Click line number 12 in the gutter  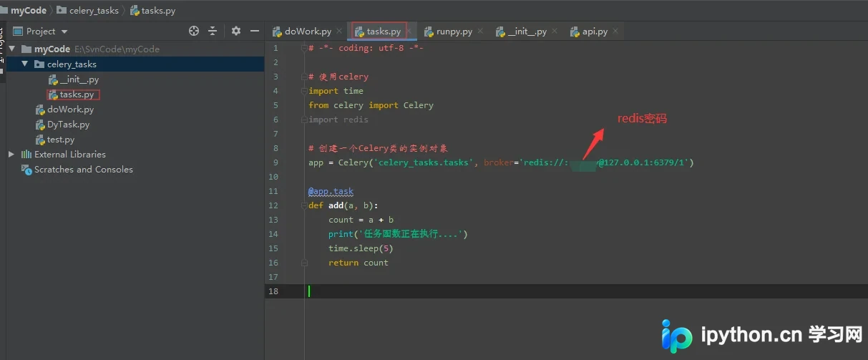[273, 205]
